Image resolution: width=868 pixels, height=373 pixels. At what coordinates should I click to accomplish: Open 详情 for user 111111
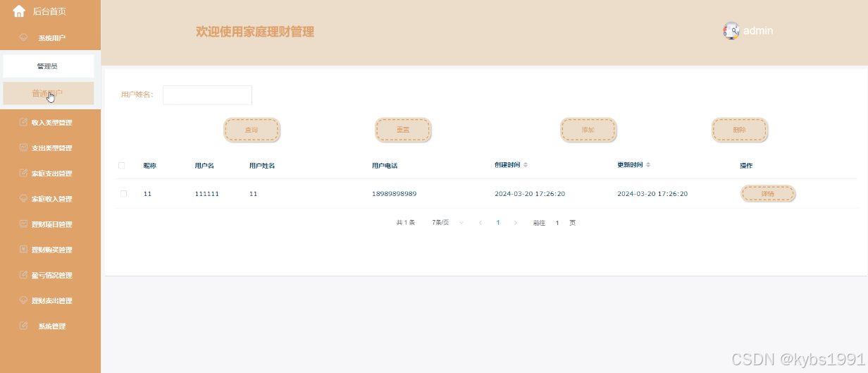click(x=768, y=193)
